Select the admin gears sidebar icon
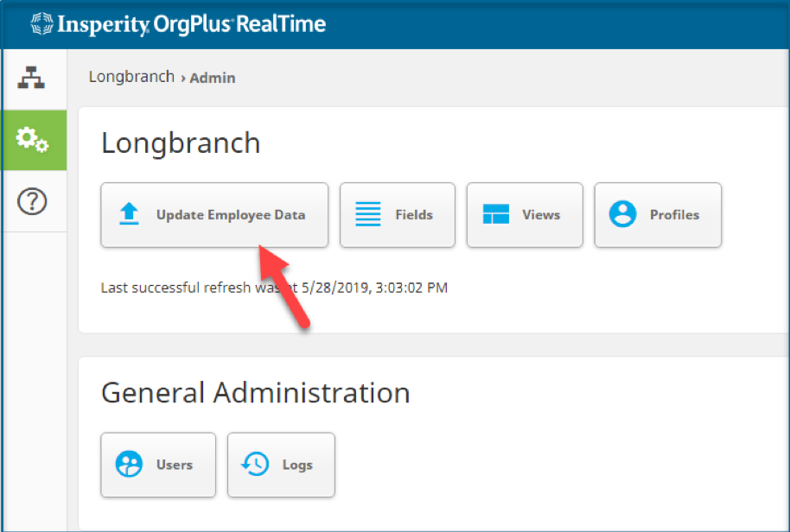This screenshot has height=532, width=790. [32, 140]
